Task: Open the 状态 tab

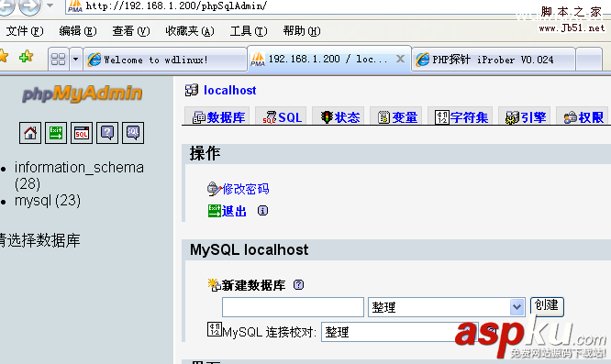Action: (x=339, y=116)
